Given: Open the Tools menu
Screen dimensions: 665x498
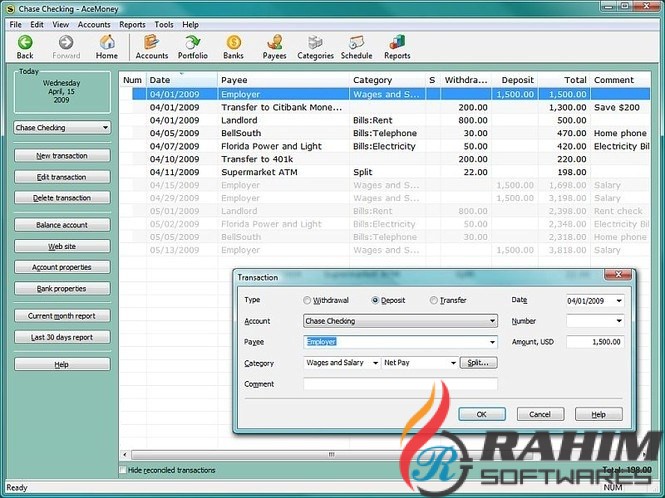Looking at the screenshot, I should pos(164,25).
